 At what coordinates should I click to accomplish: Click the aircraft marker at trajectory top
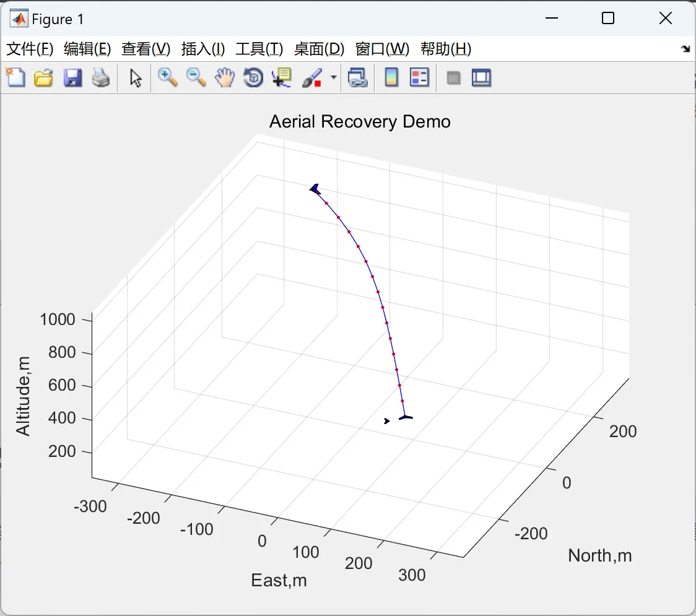[315, 189]
